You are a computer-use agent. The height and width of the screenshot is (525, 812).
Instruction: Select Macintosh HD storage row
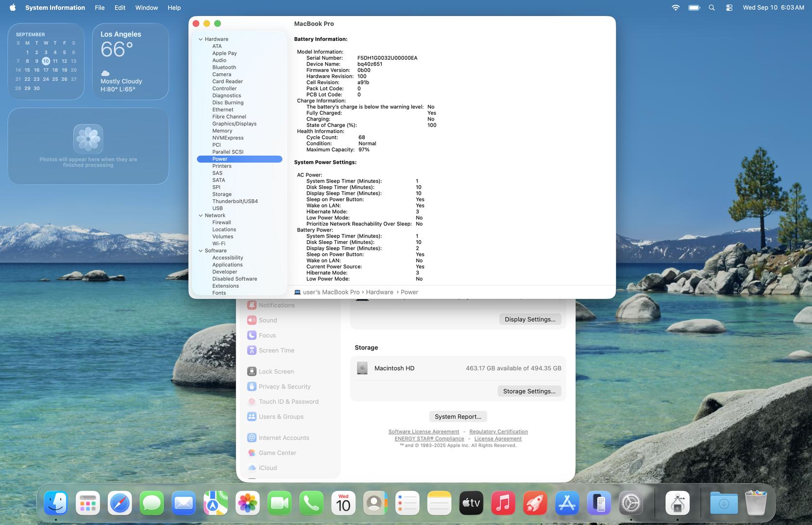tap(458, 368)
